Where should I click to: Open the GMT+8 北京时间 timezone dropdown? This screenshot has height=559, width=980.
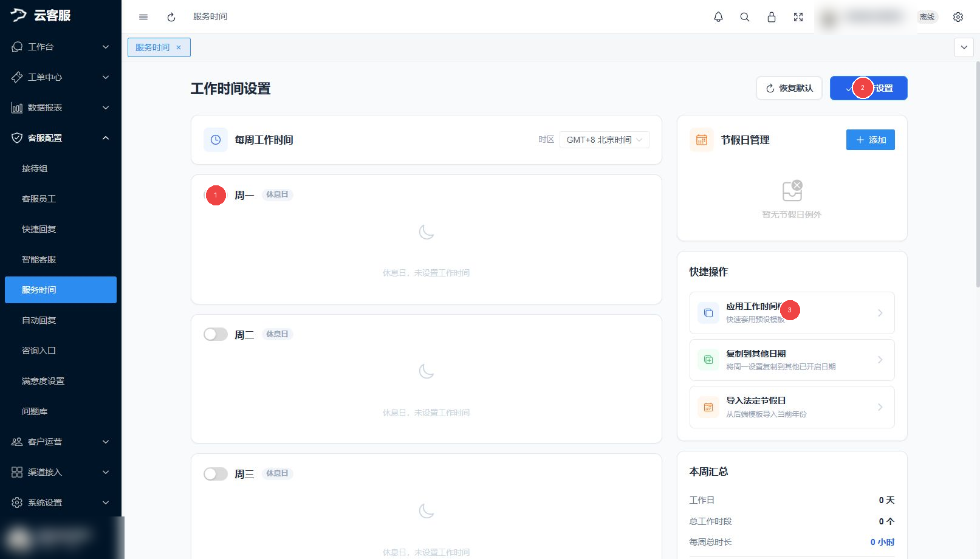click(x=605, y=140)
